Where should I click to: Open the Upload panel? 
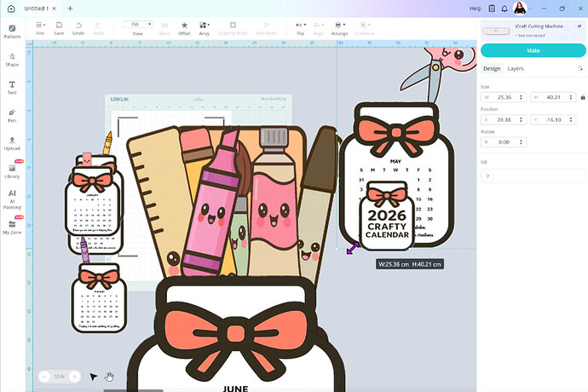point(12,142)
